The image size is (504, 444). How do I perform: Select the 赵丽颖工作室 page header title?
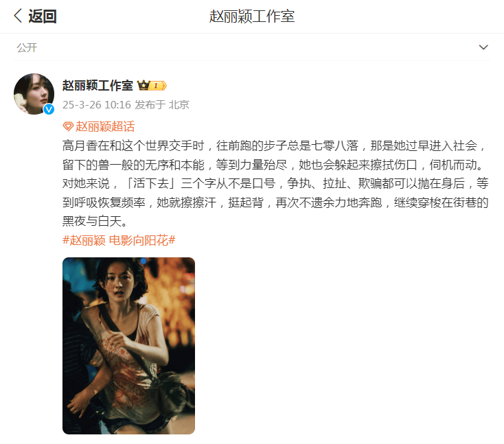coord(252,16)
